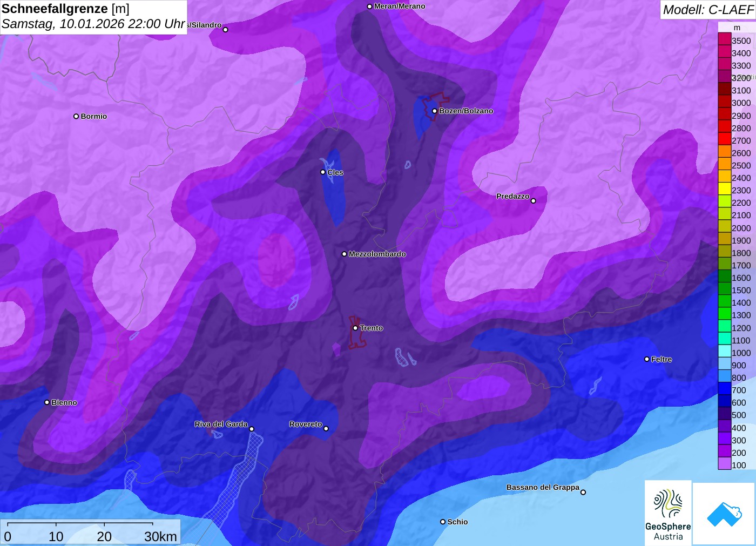Click the 3200 legend value label
This screenshot has height=546, width=756.
click(x=741, y=78)
